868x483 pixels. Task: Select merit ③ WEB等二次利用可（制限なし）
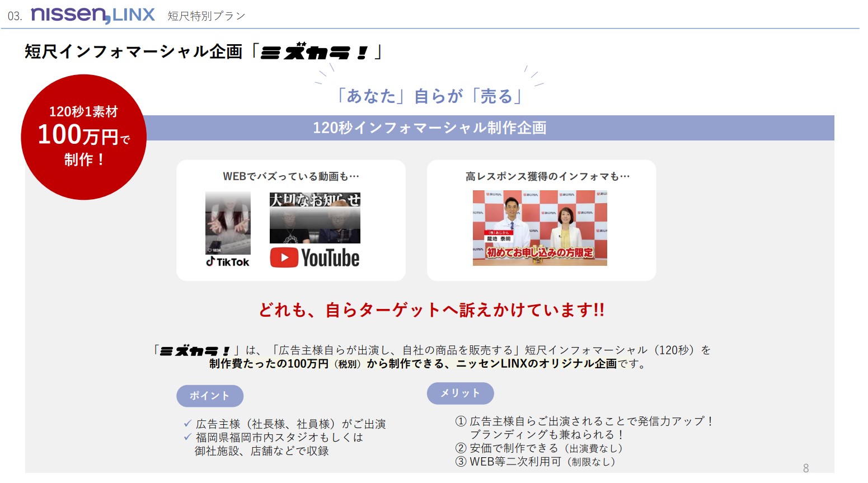tap(536, 462)
